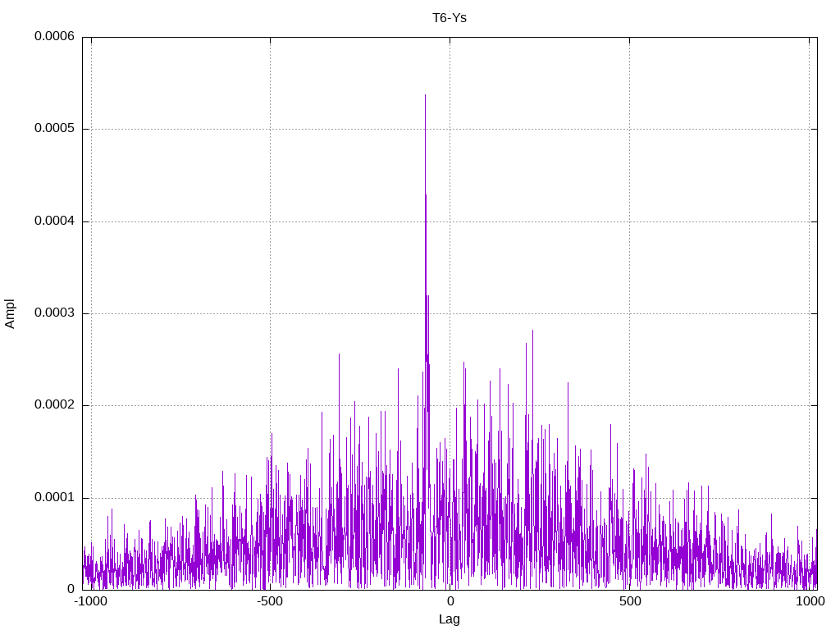
Task: Select the Y-axis tick value 0.0001
Action: coord(55,498)
